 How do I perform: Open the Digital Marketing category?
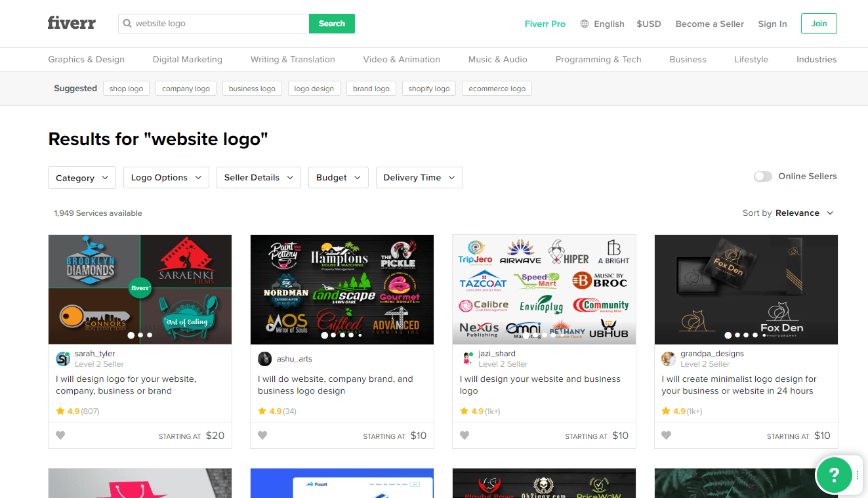tap(188, 59)
